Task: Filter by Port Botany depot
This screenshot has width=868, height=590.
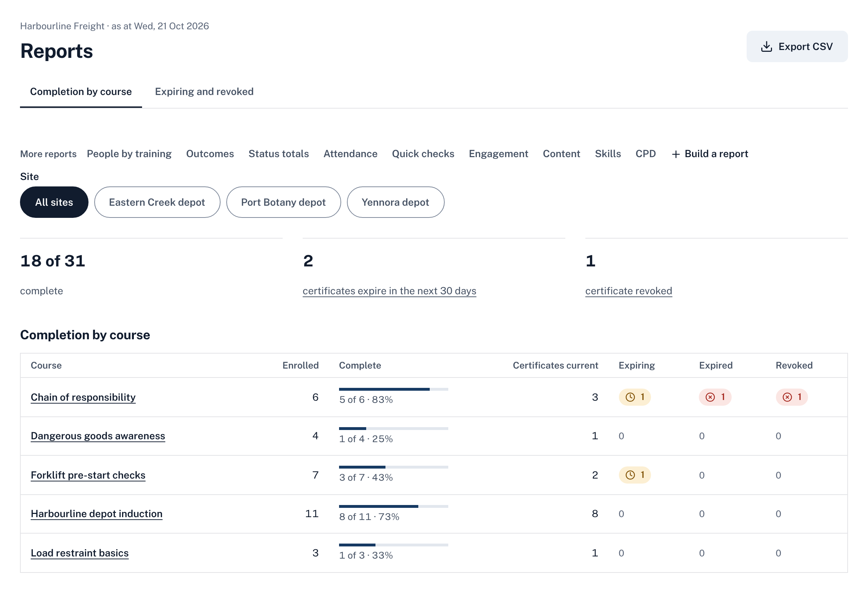Action: (283, 202)
